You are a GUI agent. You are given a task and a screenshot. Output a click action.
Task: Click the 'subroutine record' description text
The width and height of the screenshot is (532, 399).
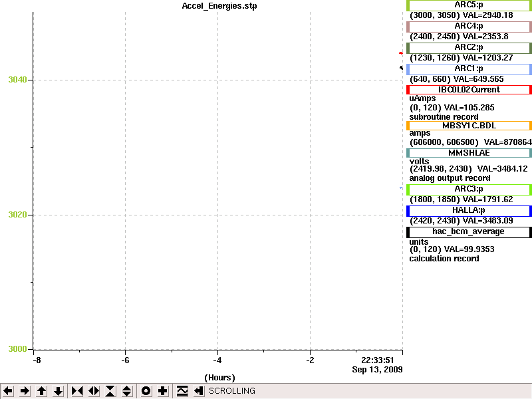pyautogui.click(x=444, y=117)
